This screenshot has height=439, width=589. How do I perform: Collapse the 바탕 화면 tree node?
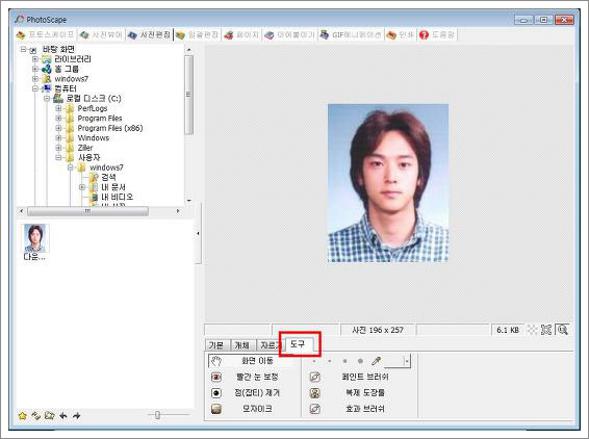click(x=24, y=49)
